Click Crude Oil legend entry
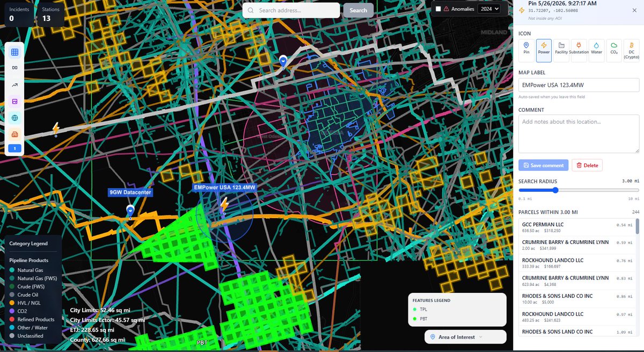Image resolution: width=644 pixels, height=352 pixels. (x=24, y=294)
